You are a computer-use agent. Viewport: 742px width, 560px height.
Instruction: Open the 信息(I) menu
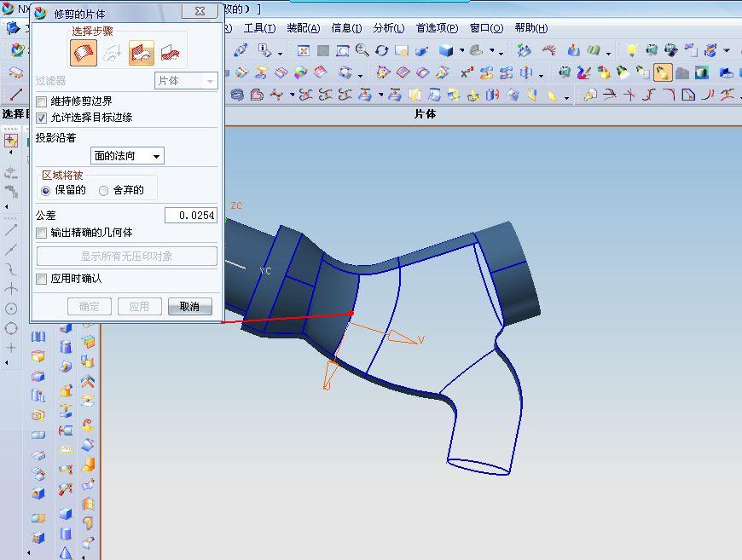tap(346, 28)
